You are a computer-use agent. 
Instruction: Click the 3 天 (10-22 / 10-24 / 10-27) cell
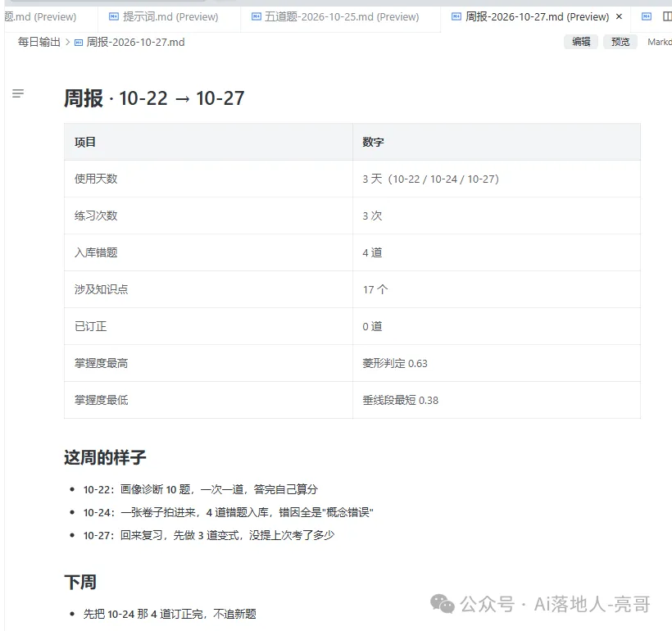click(497, 179)
